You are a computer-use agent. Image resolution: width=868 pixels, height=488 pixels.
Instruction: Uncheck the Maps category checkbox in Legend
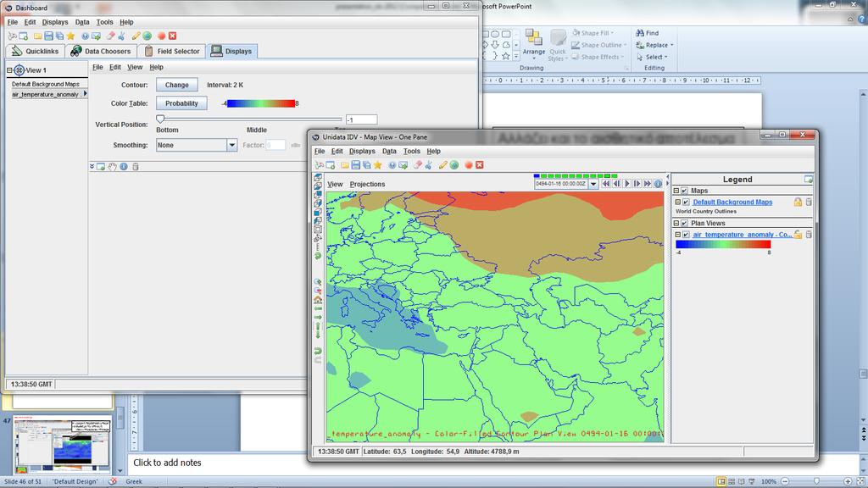point(685,191)
